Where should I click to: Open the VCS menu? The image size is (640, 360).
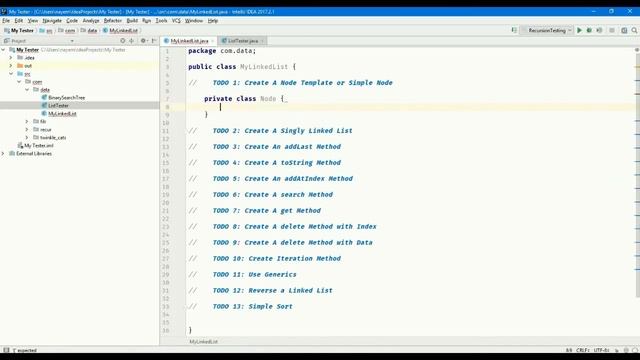176,20
